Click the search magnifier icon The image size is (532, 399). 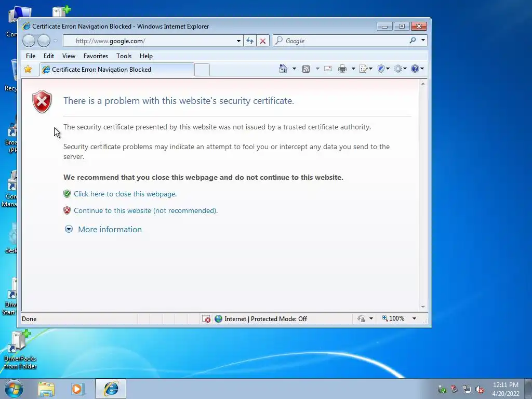[412, 41]
